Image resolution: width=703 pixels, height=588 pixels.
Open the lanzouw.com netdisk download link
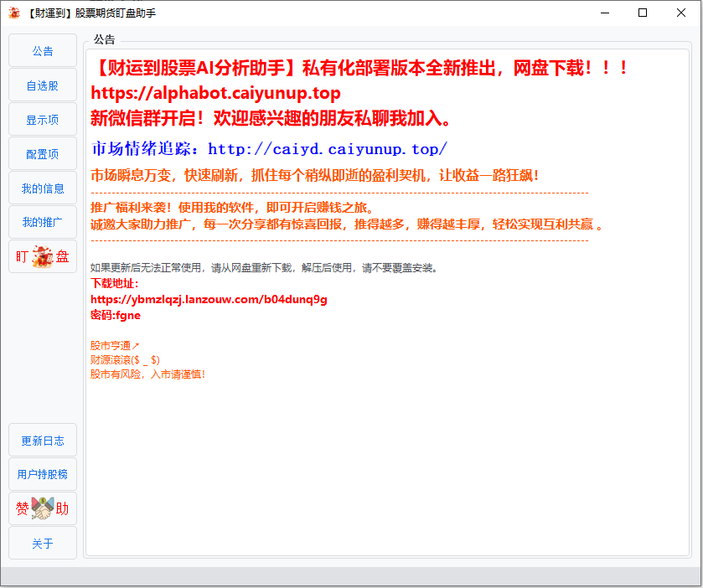pos(207,299)
